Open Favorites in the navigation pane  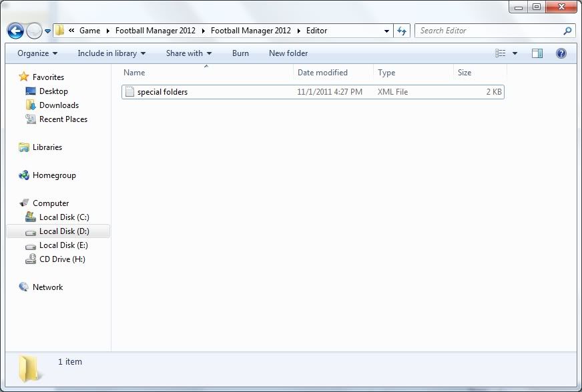click(x=48, y=77)
